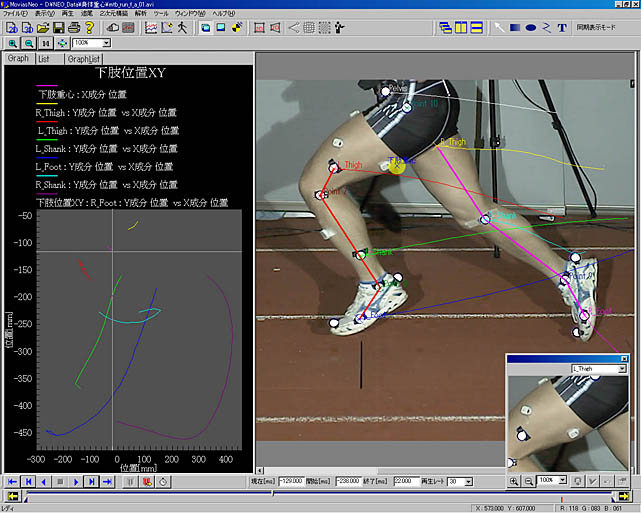Close the small preview window
The width and height of the screenshot is (641, 513).
(624, 358)
